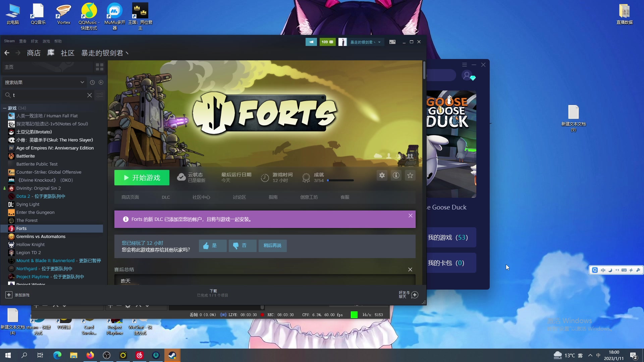
Task: Open game settings gear icon
Action: [x=382, y=175]
